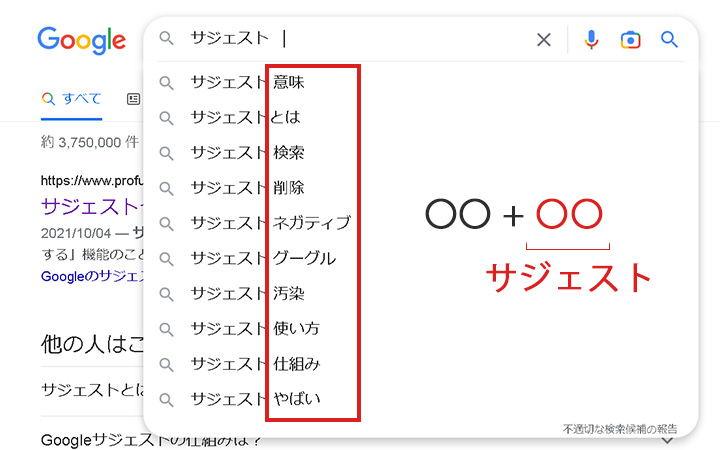Viewport: 720px width, 450px height.
Task: Expand Googleサジェストの仕組みは question
Action: tap(151, 440)
